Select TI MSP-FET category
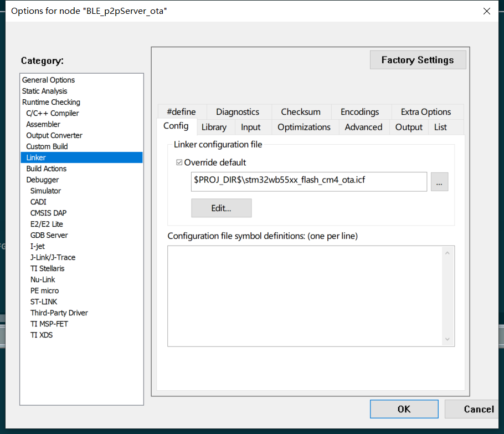504x434 pixels. (81, 324)
